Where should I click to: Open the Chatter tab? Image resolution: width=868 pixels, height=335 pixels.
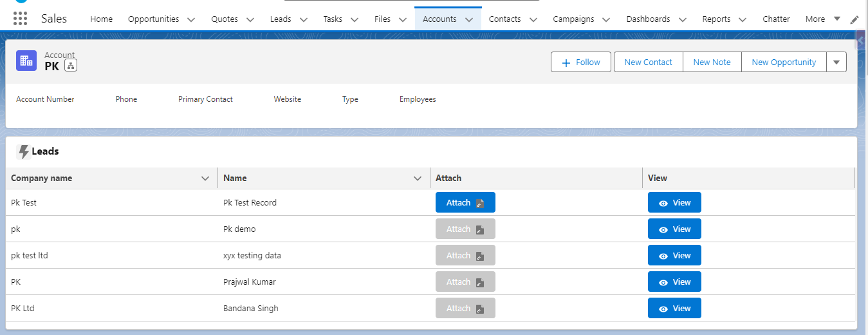pyautogui.click(x=776, y=19)
